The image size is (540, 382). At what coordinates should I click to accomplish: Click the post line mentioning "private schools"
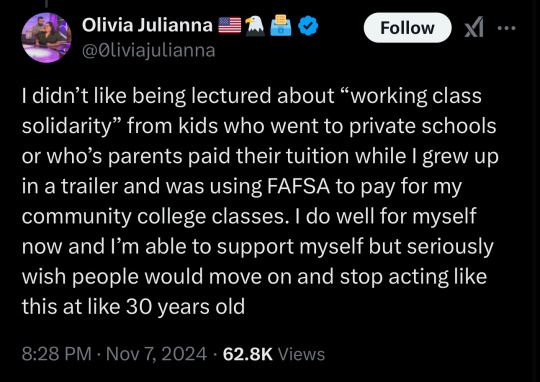click(259, 126)
